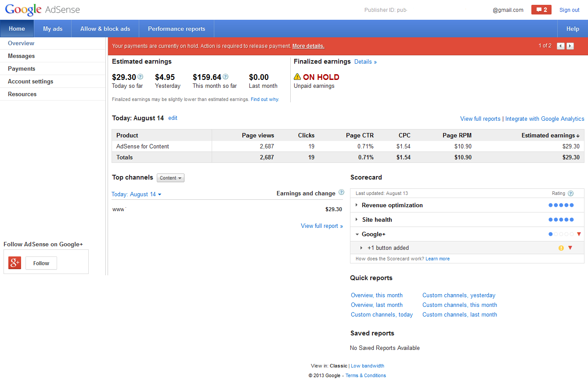Click the Follow button for AdSense on Google+
588x389 pixels.
coord(41,263)
